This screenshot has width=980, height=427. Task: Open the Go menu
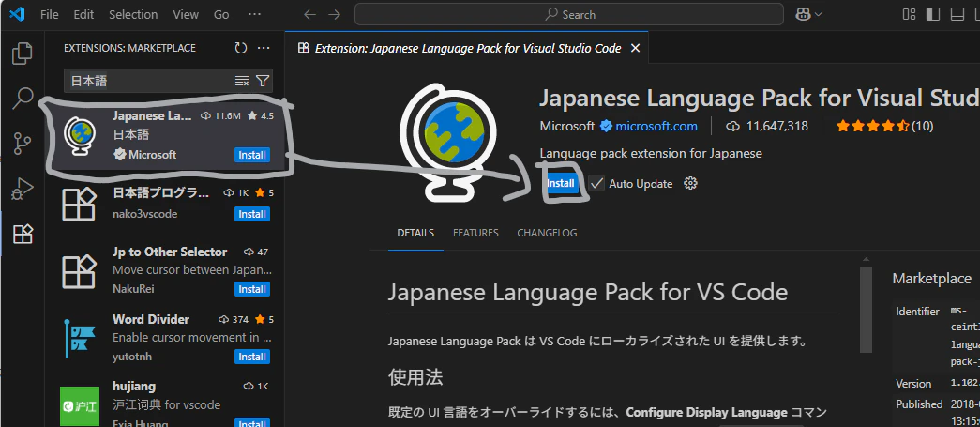[x=221, y=14]
